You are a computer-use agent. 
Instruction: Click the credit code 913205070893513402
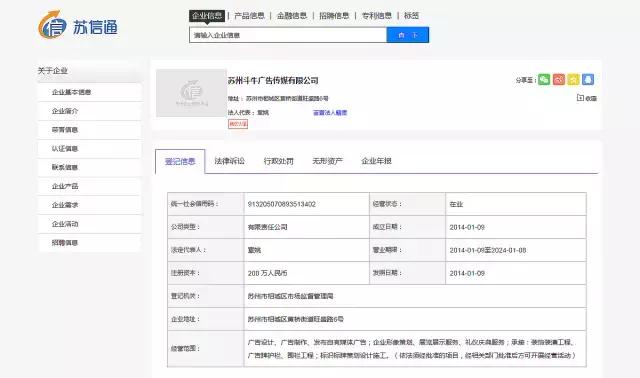(x=282, y=204)
